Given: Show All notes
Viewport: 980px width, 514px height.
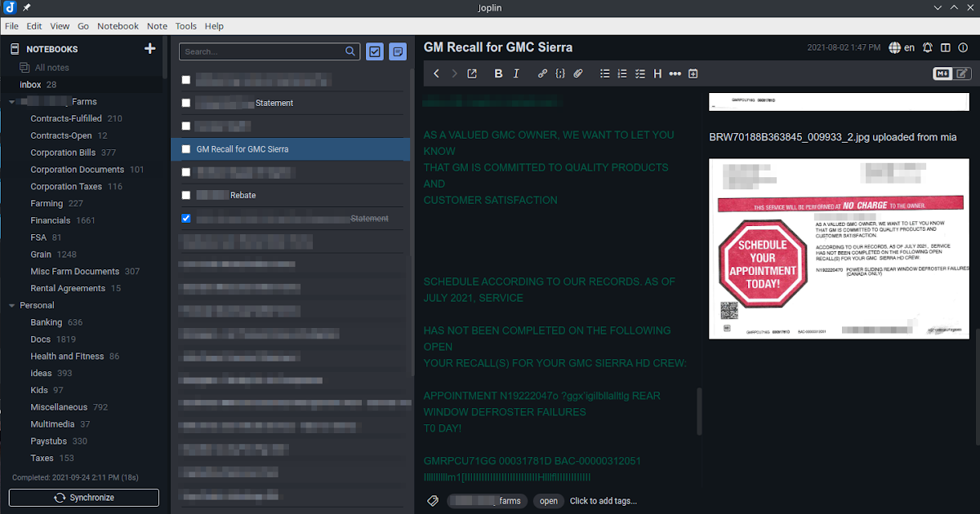Looking at the screenshot, I should [x=51, y=68].
